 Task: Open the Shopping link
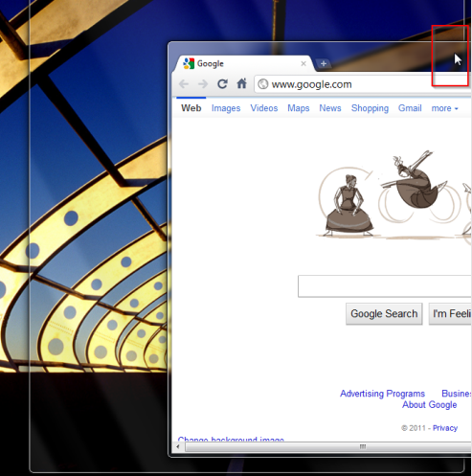370,108
